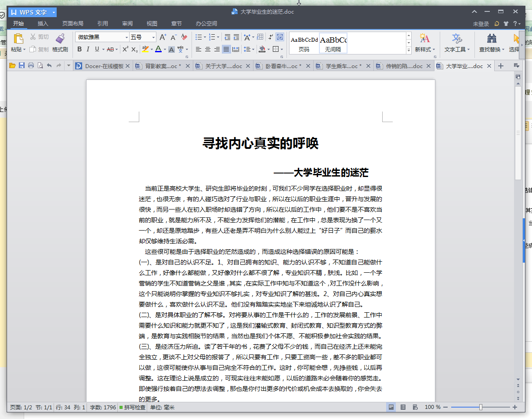
Task: Increase font size with the A+ icon
Action: click(x=163, y=37)
